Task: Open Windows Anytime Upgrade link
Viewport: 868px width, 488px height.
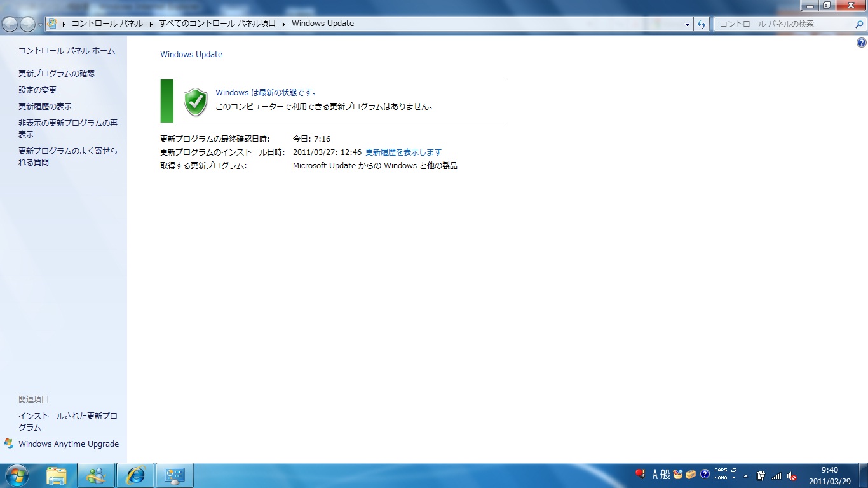Action: click(69, 444)
